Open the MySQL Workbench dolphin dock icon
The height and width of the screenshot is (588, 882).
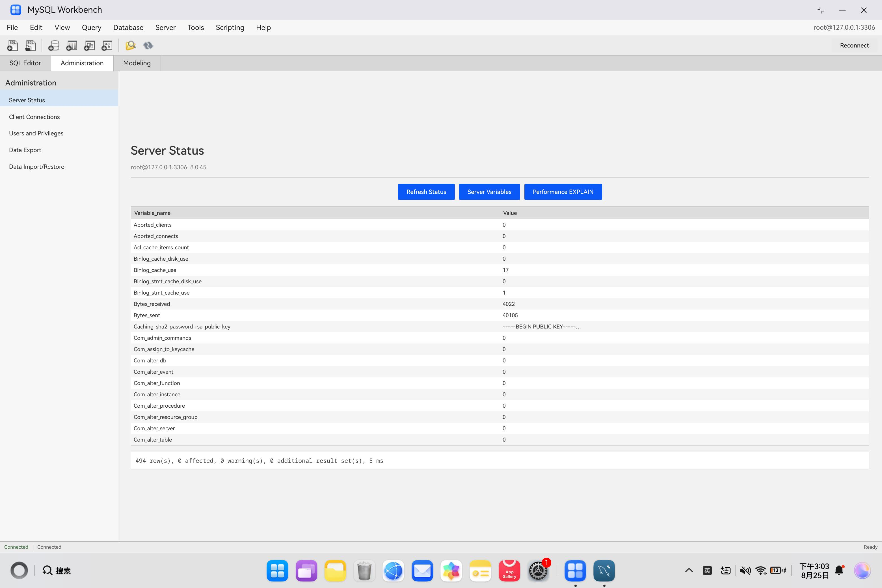coord(604,570)
